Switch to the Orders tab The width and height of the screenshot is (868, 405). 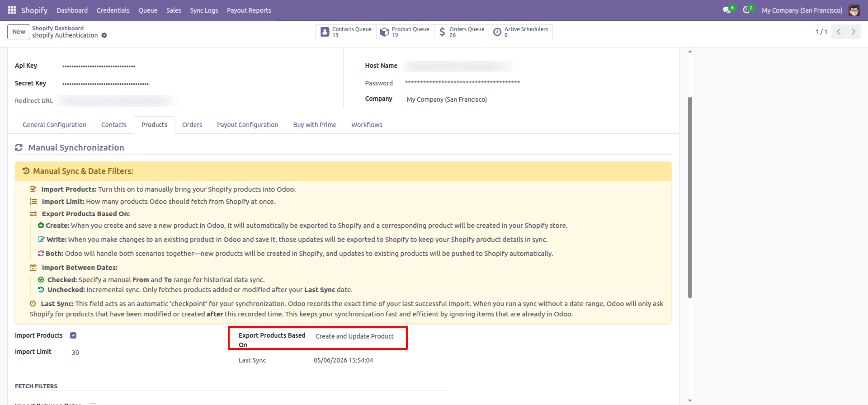point(192,125)
